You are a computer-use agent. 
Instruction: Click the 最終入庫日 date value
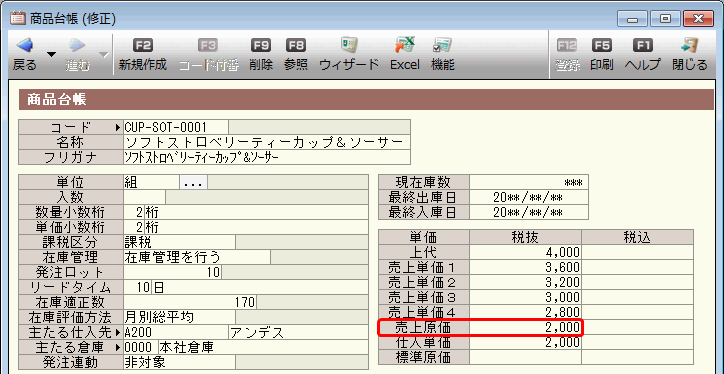point(529,212)
